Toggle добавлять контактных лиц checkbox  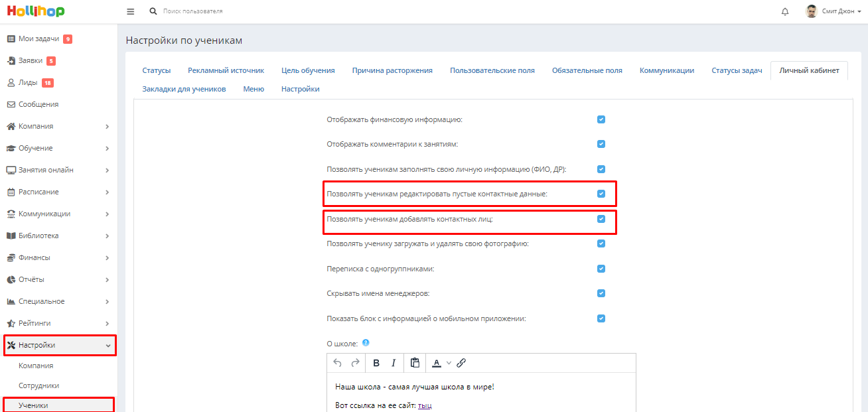tap(601, 219)
